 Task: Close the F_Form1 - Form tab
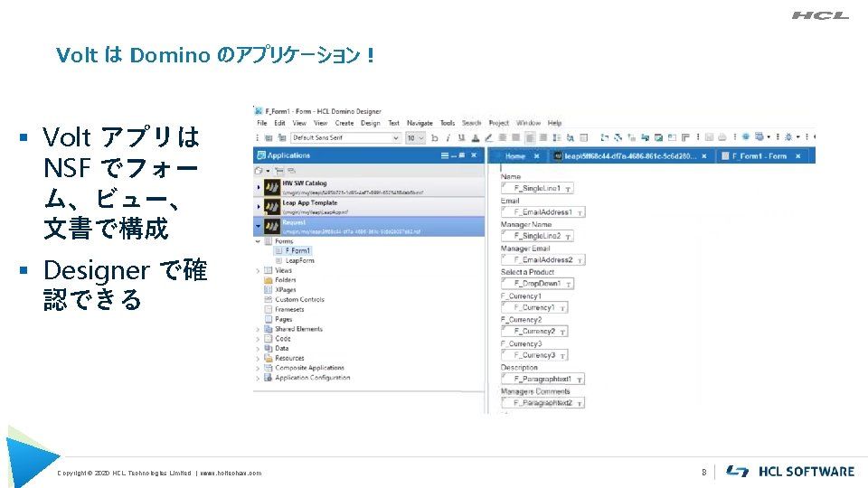(798, 156)
